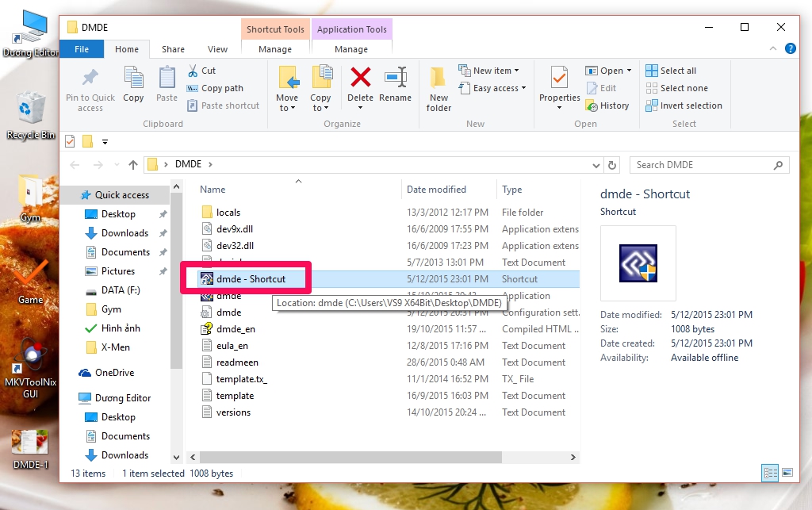The height and width of the screenshot is (510, 812).
Task: Click the Pin to Quick access icon
Action: pos(90,78)
